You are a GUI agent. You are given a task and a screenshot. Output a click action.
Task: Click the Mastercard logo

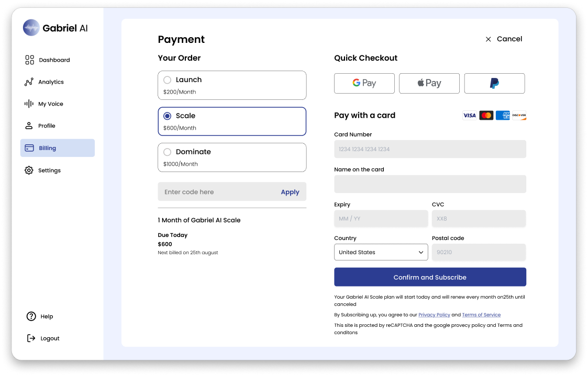(486, 116)
